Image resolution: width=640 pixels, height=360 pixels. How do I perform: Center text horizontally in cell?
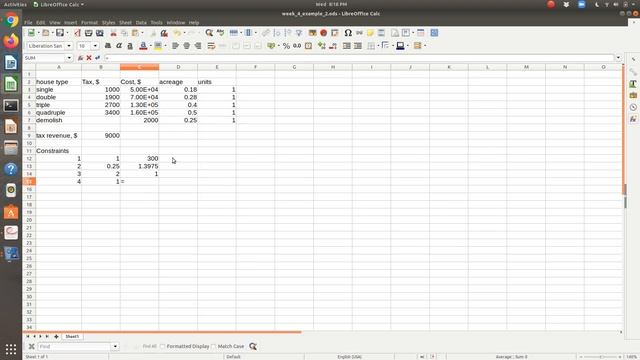(x=187, y=46)
